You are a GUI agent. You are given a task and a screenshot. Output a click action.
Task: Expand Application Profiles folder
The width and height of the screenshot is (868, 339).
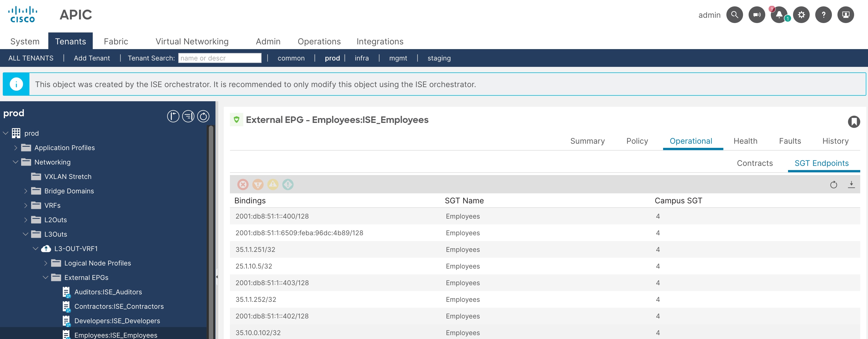tap(16, 148)
